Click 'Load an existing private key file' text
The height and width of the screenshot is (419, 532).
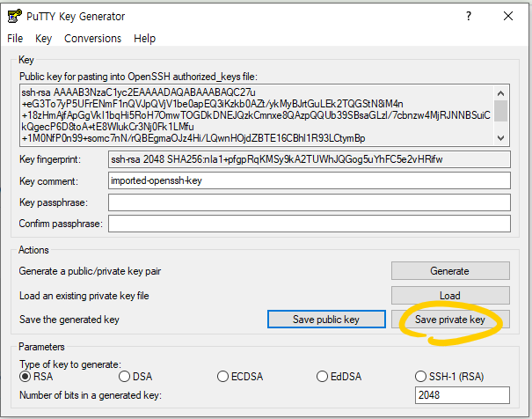click(x=84, y=296)
